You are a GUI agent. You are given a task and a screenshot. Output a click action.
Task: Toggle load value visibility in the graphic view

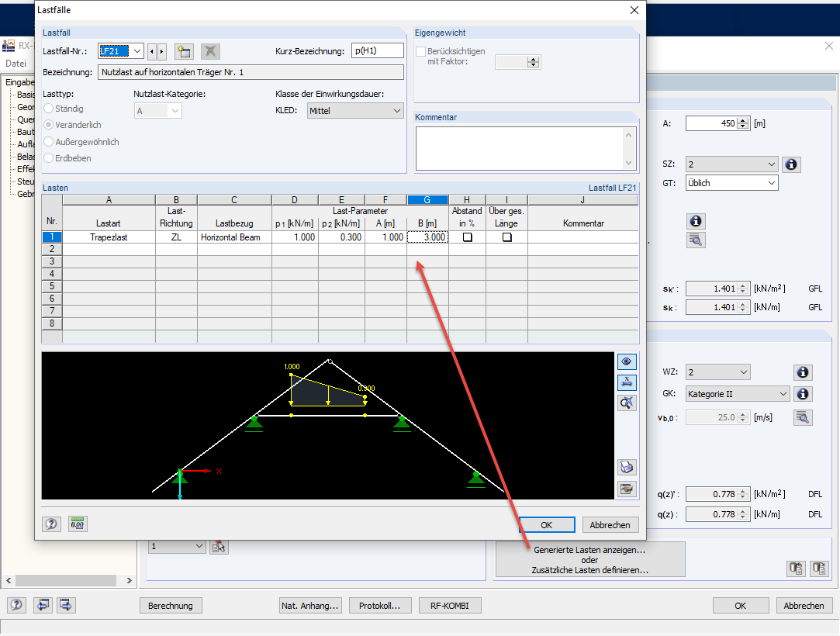[x=627, y=361]
